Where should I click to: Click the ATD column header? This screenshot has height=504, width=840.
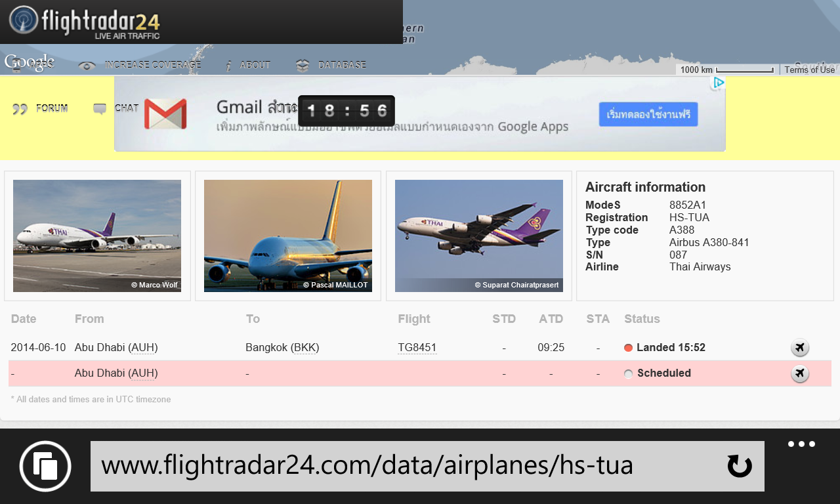551,319
